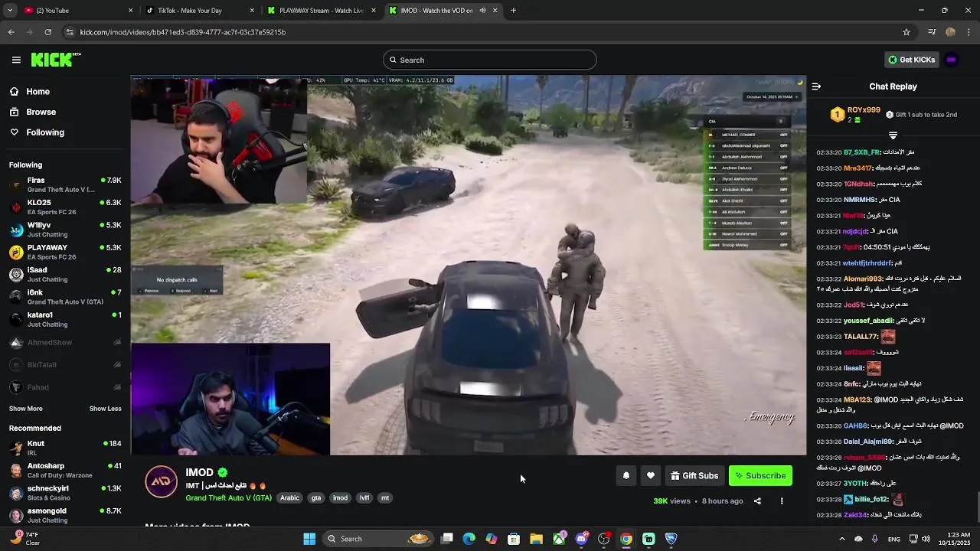Subscribe to the IMOD channel
The width and height of the screenshot is (980, 551).
(x=760, y=475)
